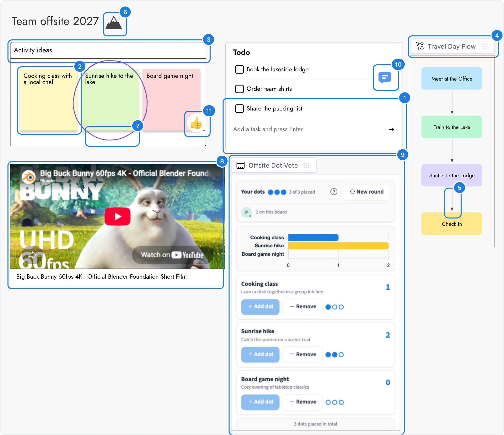Click the video title overlay link
Viewport: 504px width, 435px height.
[x=126, y=173]
